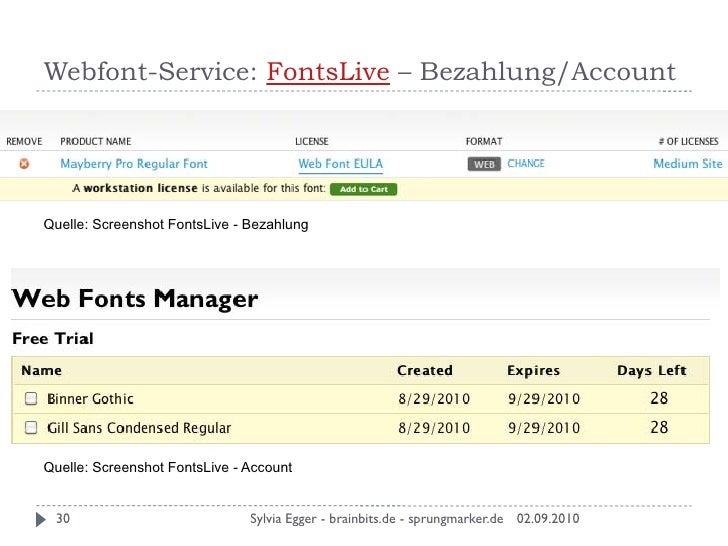Open the Web Font EULA license
The width and height of the screenshot is (728, 546).
point(340,164)
